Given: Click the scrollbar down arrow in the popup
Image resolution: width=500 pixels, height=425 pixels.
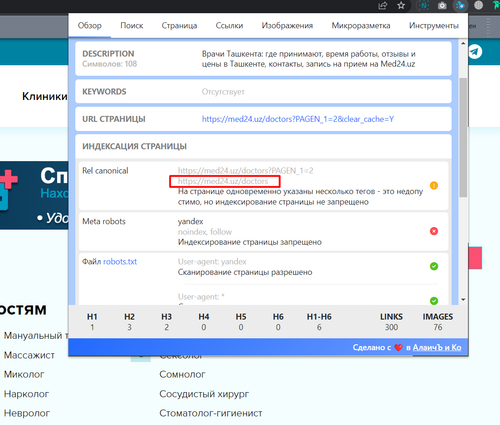Looking at the screenshot, I should click(x=463, y=300).
